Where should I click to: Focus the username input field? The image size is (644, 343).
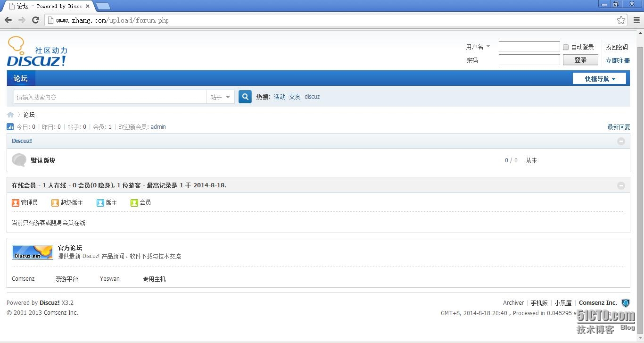click(529, 47)
